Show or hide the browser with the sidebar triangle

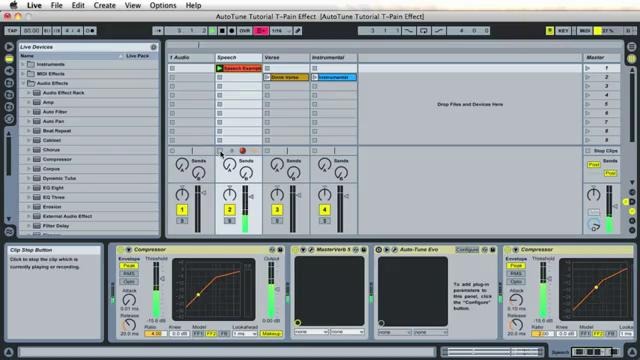click(x=9, y=47)
